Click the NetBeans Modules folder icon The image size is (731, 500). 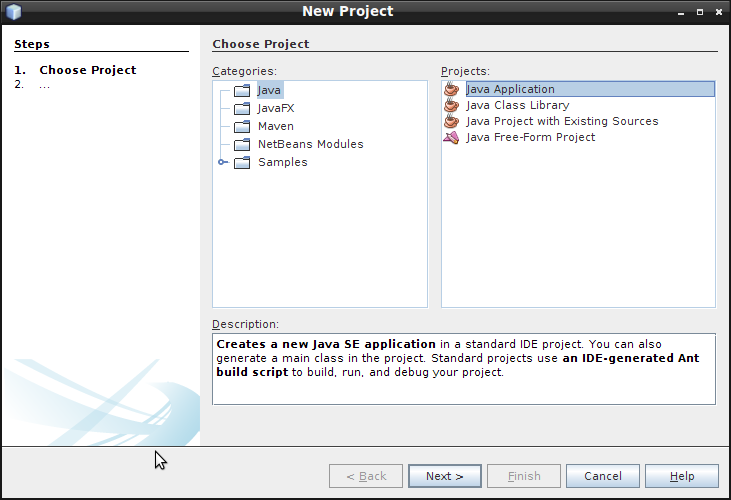point(241,144)
